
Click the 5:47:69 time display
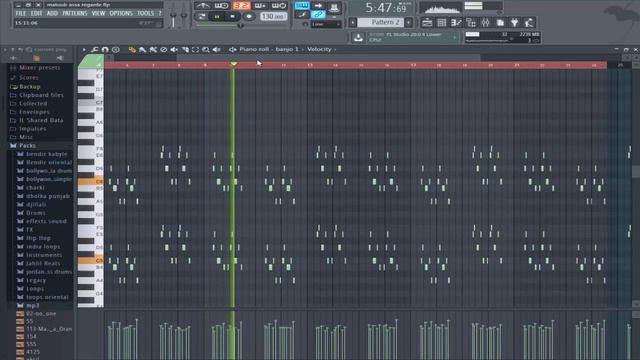(387, 8)
